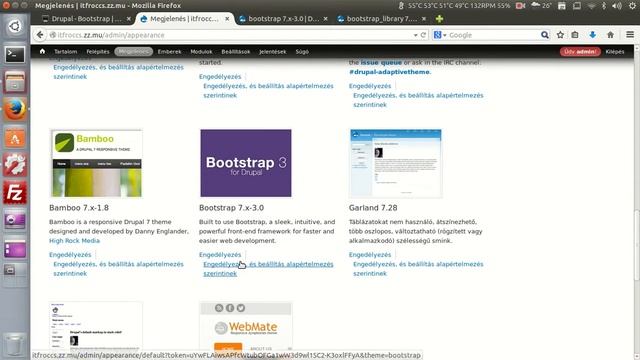Open Ubuntu Software Center in the launcher

tap(15, 138)
